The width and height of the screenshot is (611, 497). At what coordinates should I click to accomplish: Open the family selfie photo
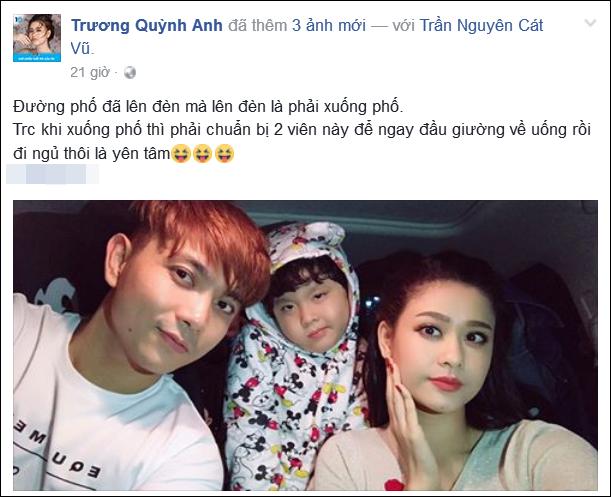tap(305, 345)
